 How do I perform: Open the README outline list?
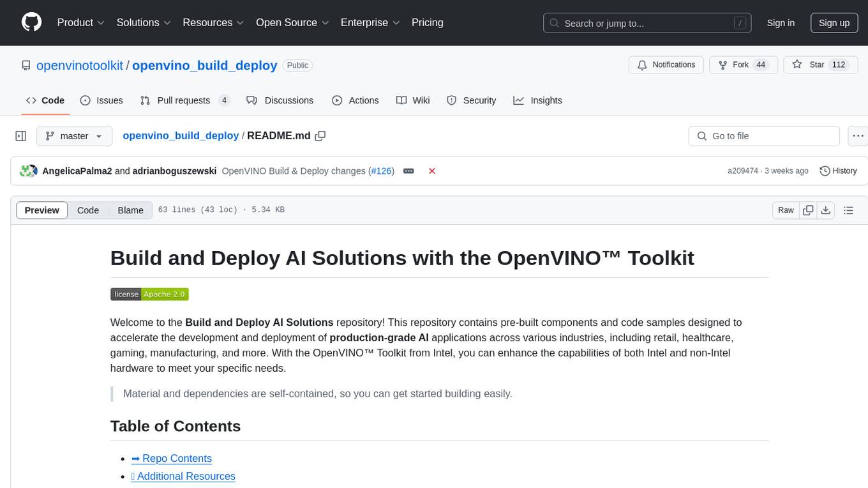pyautogui.click(x=848, y=210)
